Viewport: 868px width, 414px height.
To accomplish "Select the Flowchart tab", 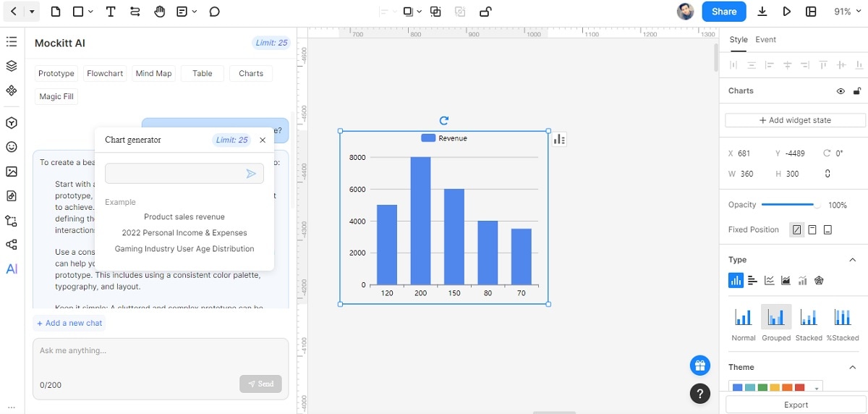I will tap(105, 73).
